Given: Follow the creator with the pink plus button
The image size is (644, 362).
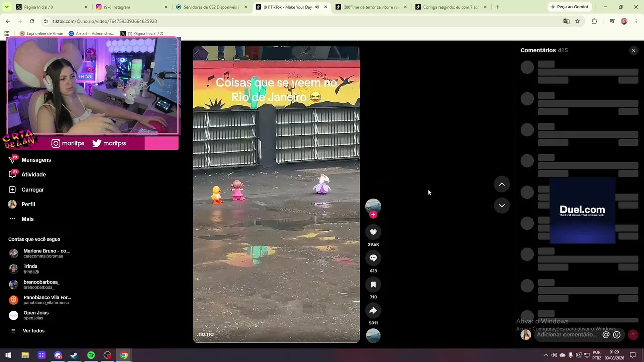Looking at the screenshot, I should pyautogui.click(x=373, y=215).
